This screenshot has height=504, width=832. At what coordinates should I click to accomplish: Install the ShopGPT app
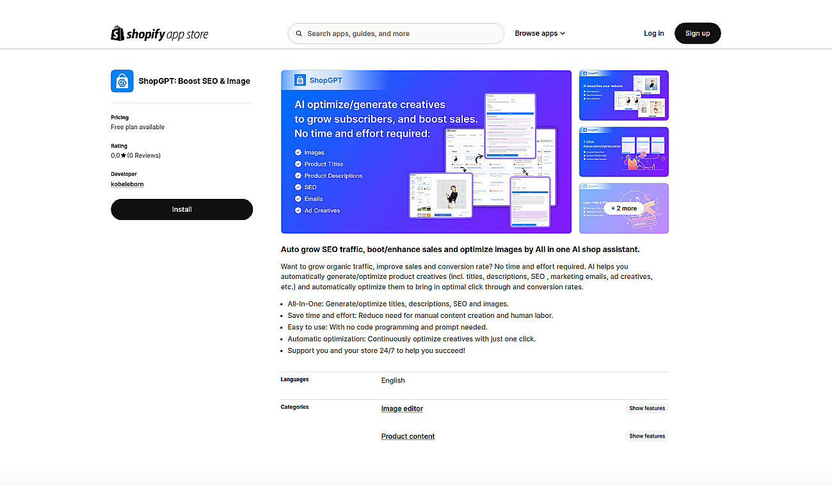click(x=182, y=209)
